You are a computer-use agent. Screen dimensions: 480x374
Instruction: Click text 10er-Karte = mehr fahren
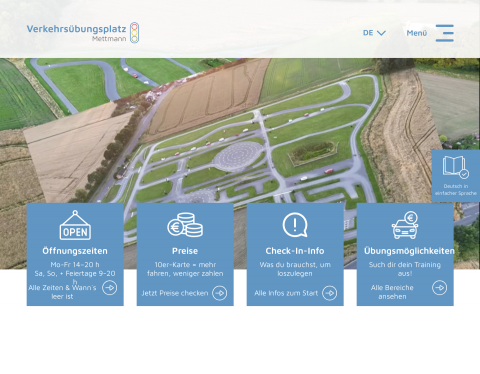[185, 269]
